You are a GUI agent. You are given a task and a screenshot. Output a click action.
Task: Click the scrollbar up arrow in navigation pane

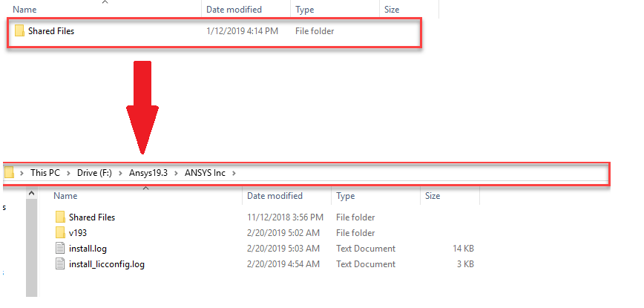click(x=32, y=193)
